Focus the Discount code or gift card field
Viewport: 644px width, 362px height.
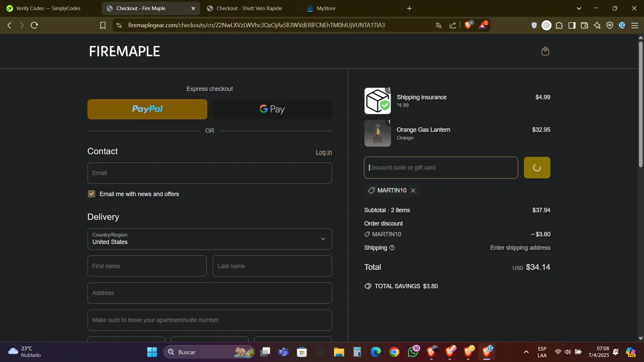point(441,168)
